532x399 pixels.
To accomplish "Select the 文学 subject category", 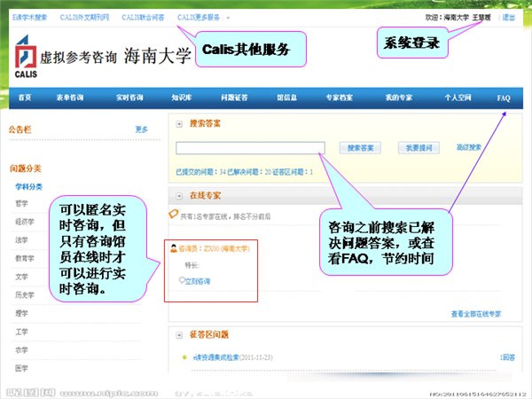I will pos(21,277).
